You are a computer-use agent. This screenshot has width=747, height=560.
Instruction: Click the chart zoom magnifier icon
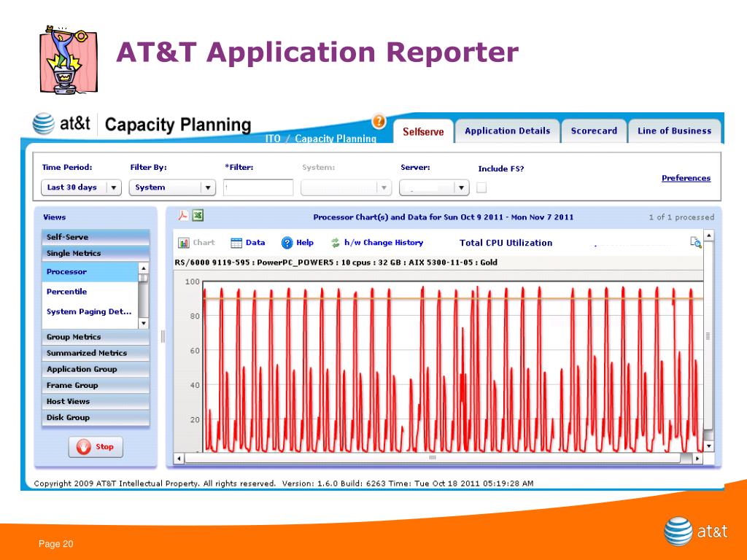click(696, 242)
